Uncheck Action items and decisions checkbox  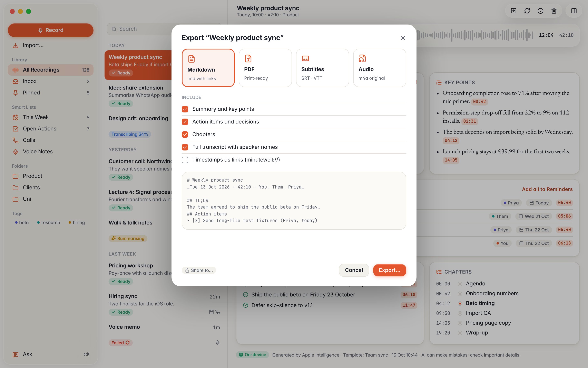pyautogui.click(x=185, y=122)
